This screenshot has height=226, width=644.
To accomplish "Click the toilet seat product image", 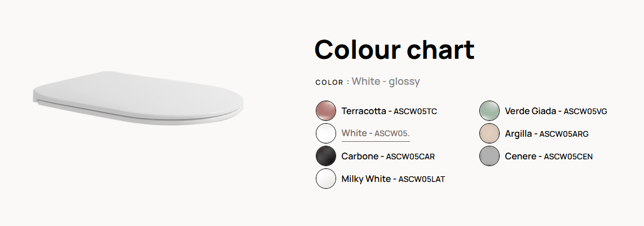I will click(x=138, y=98).
